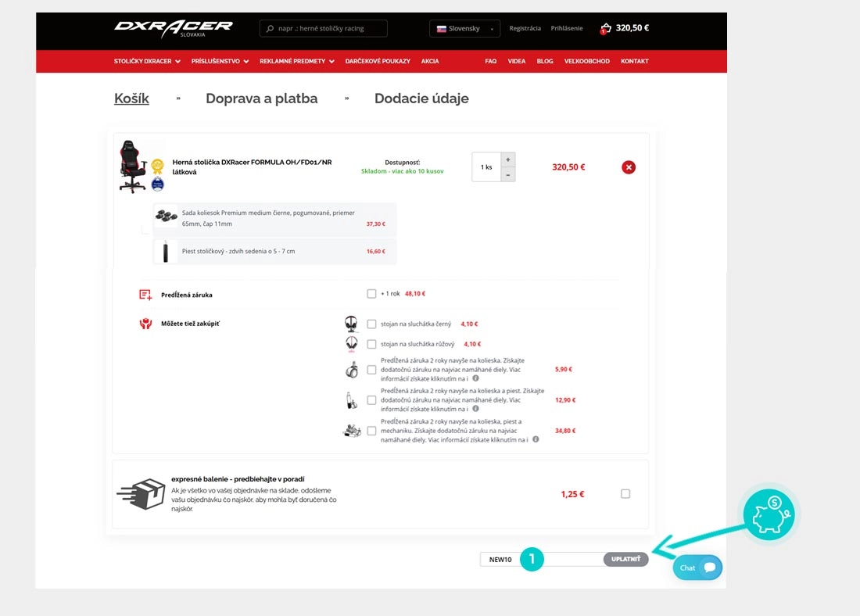Decrease quantity with the minus stepper
The image size is (860, 616).
(x=508, y=175)
